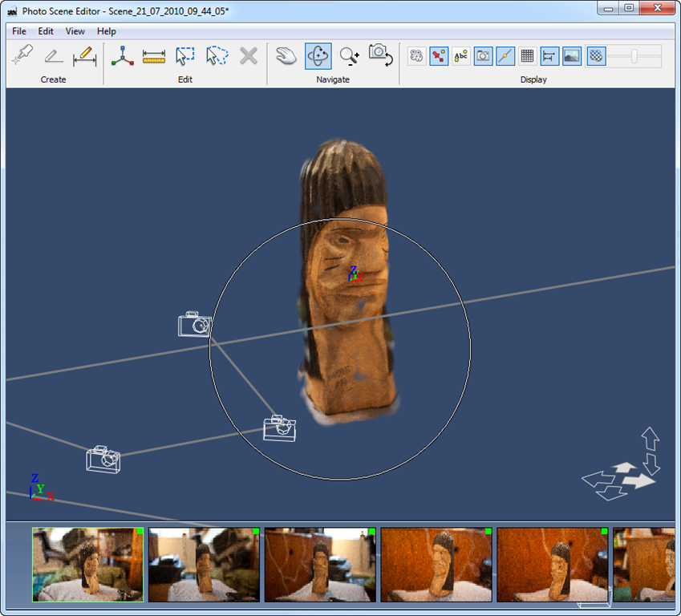
Task: Click the Delete selection icon
Action: click(x=248, y=55)
